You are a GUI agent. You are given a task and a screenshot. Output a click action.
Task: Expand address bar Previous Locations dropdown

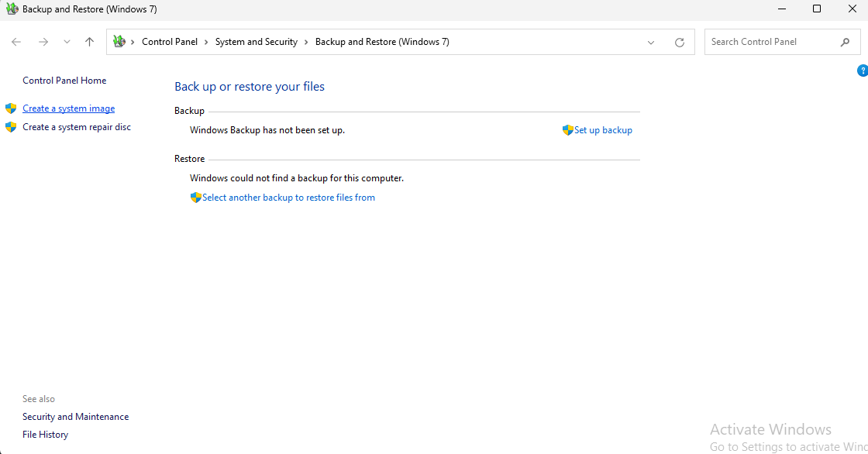pyautogui.click(x=651, y=43)
